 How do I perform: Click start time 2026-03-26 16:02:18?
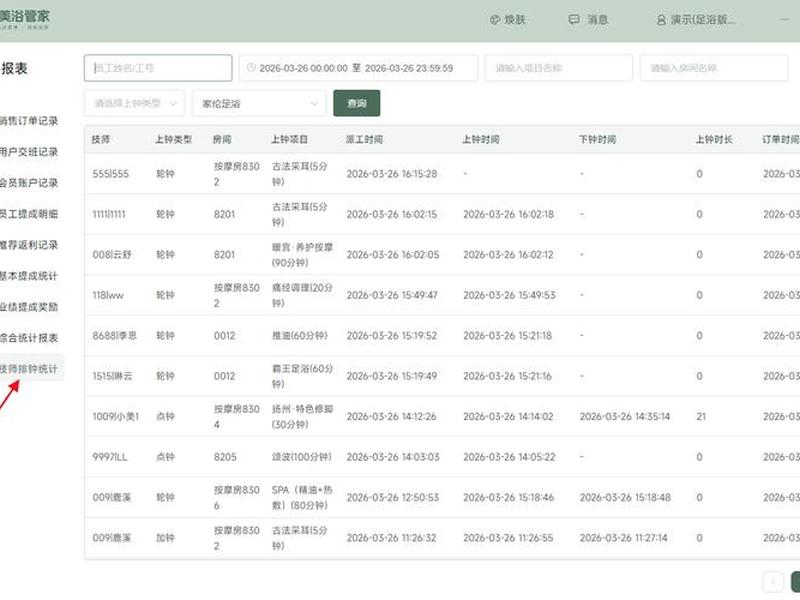click(508, 214)
